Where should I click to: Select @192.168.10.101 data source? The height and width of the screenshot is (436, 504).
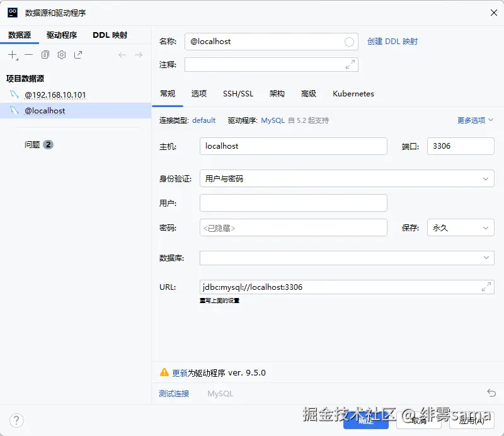[76, 95]
